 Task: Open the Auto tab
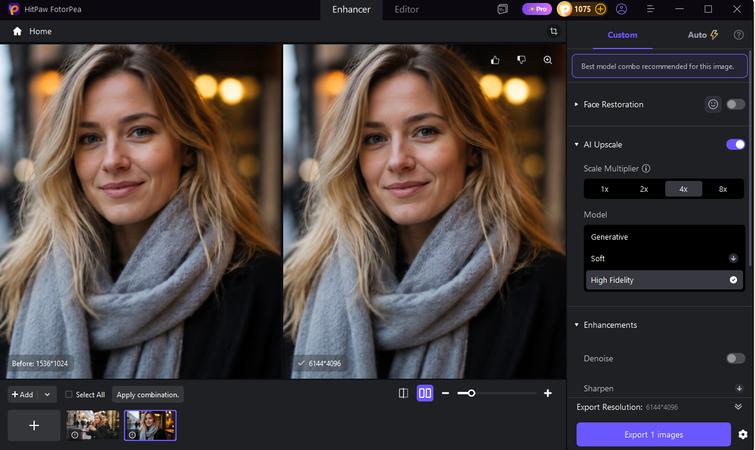point(703,35)
